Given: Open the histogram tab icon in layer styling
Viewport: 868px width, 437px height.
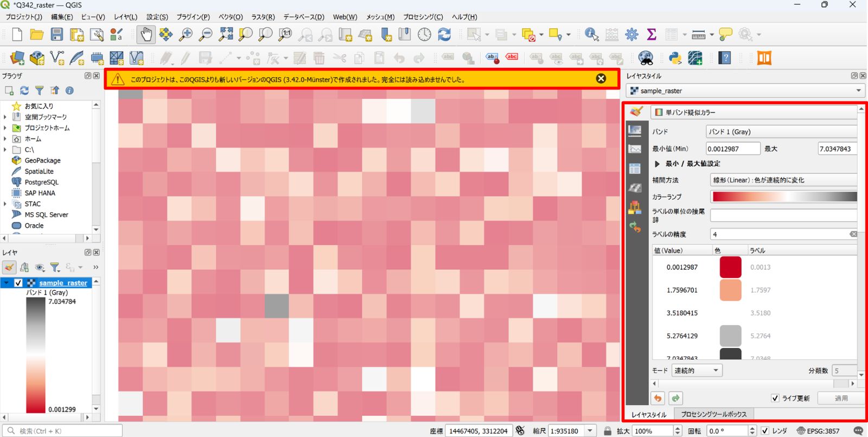Looking at the screenshot, I should [x=635, y=149].
